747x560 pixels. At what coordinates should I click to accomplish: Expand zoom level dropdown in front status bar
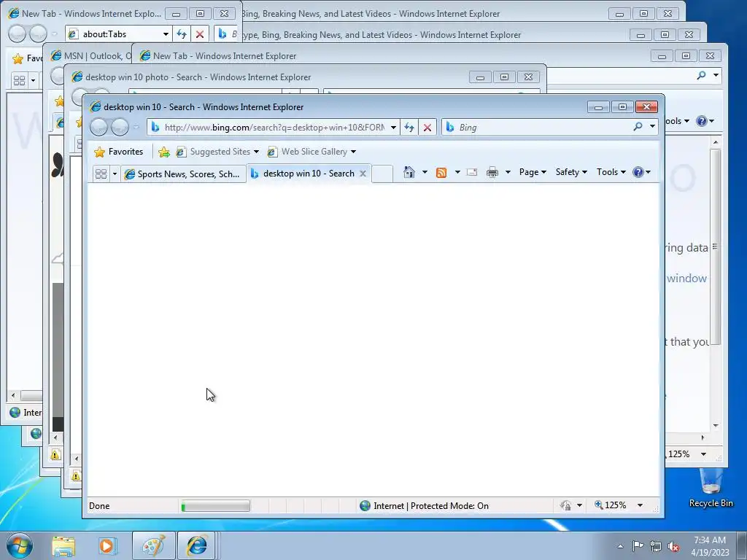pos(640,505)
